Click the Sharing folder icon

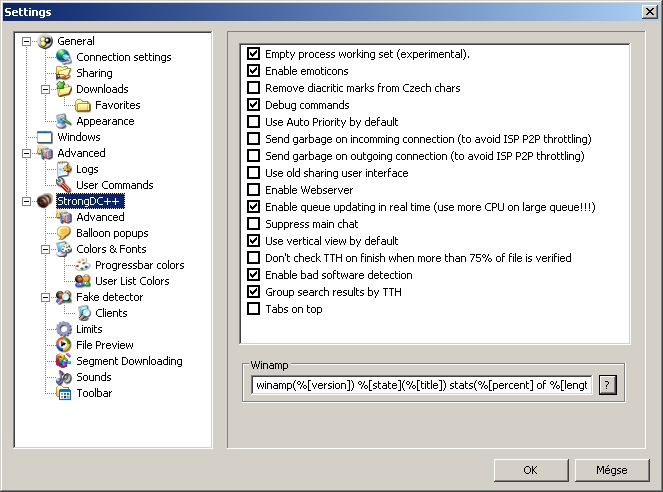pyautogui.click(x=64, y=73)
